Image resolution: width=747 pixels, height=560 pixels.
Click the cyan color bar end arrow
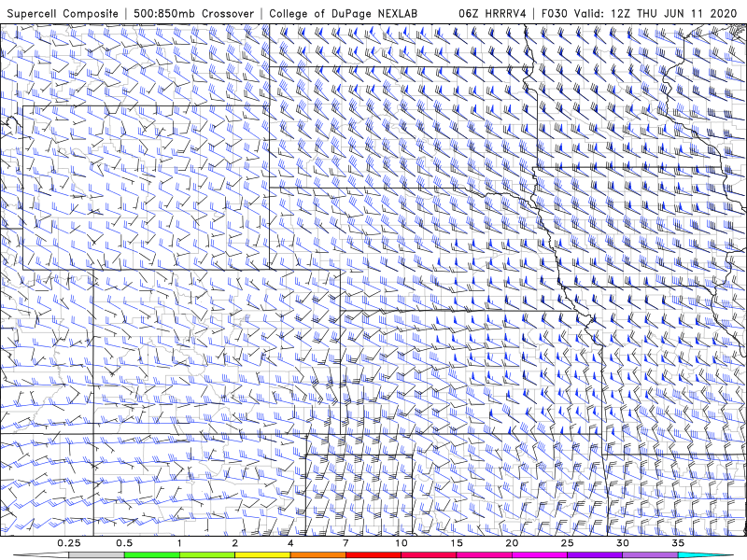(x=706, y=555)
